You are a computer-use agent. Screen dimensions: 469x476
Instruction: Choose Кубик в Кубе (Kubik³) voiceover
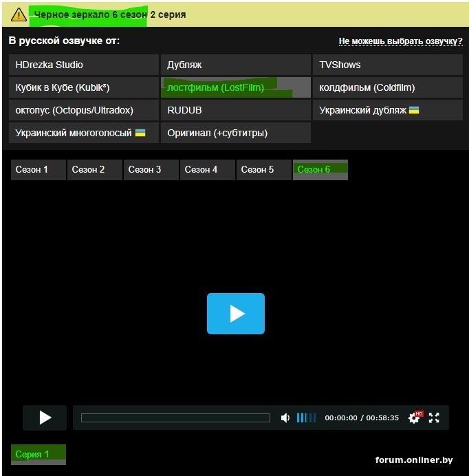[84, 87]
